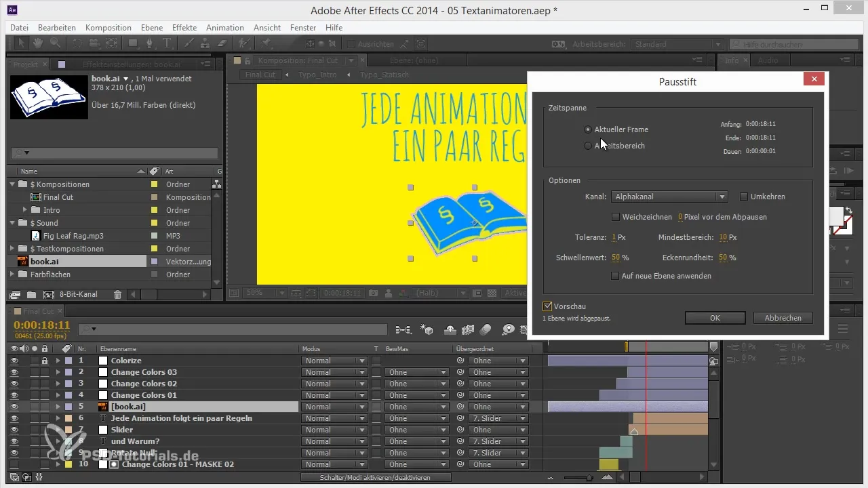The width and height of the screenshot is (868, 488).
Task: Open the Effekte menu
Action: pos(184,28)
